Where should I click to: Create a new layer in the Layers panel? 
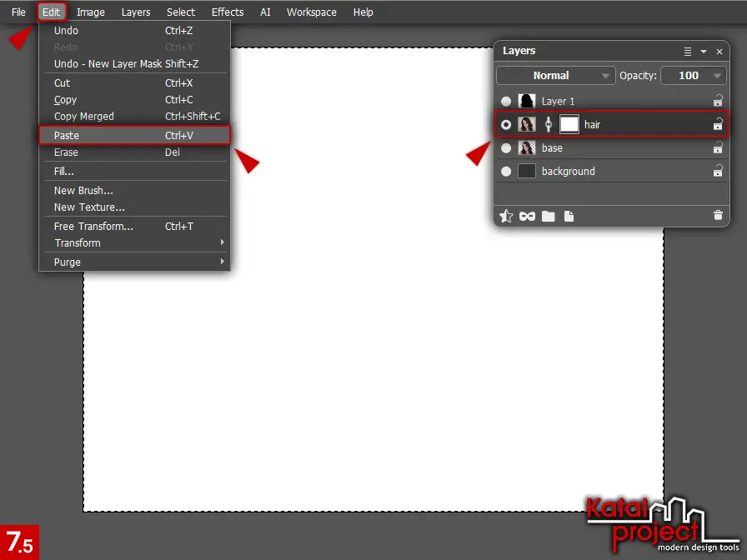point(569,217)
